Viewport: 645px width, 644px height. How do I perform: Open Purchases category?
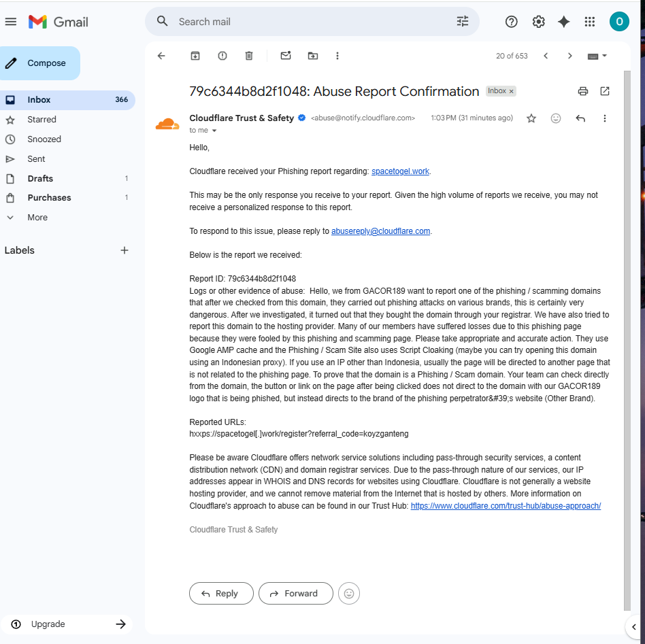[x=67, y=198]
